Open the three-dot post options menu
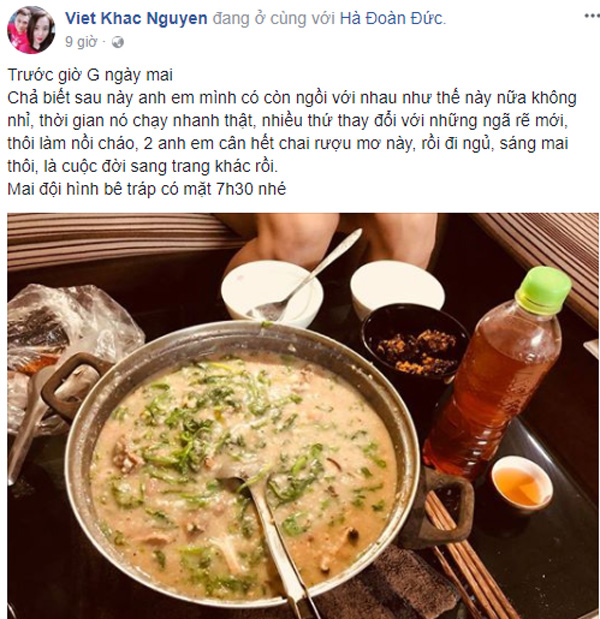600x619 pixels. click(x=592, y=16)
